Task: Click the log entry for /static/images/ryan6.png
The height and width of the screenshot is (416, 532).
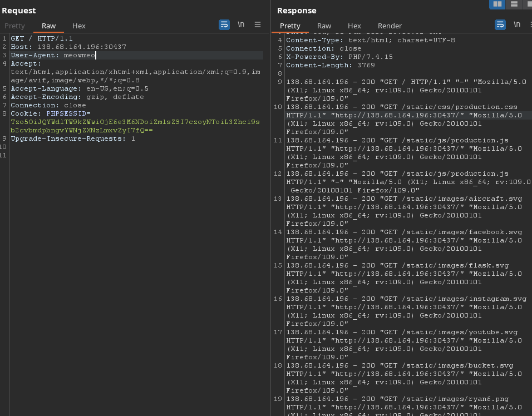Action: pyautogui.click(x=404, y=407)
